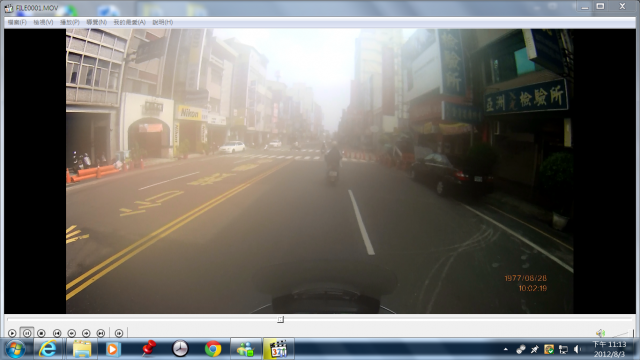Click the seek bar thumb marker
This screenshot has height=360, width=640.
click(280, 320)
